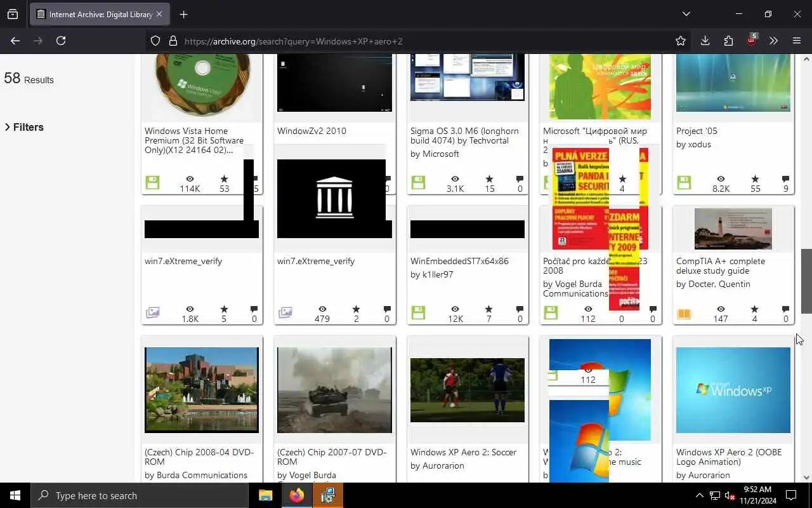Click favorites star on Project '05 card
This screenshot has height=508, width=812.
point(755,180)
